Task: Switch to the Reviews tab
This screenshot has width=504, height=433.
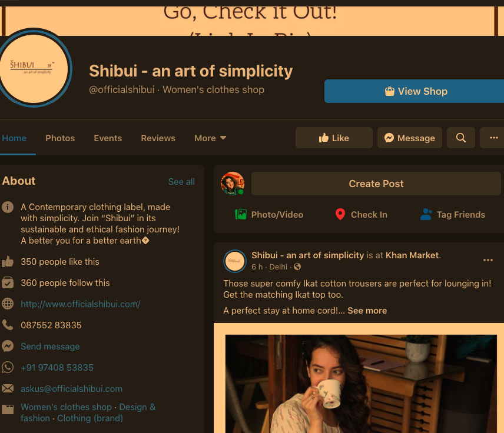Action: coord(158,138)
